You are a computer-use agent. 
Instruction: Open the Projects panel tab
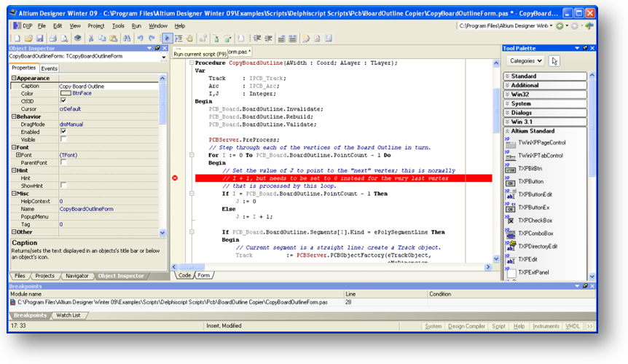point(45,276)
